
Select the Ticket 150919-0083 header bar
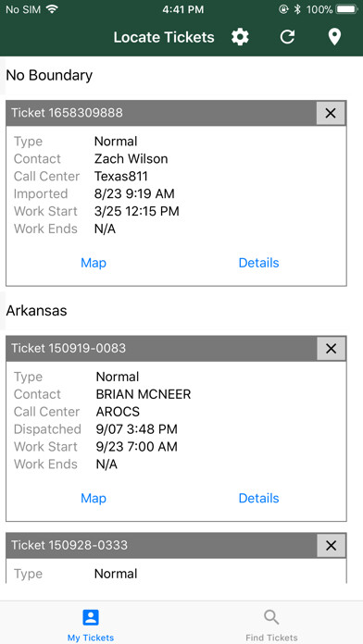pyautogui.click(x=161, y=349)
